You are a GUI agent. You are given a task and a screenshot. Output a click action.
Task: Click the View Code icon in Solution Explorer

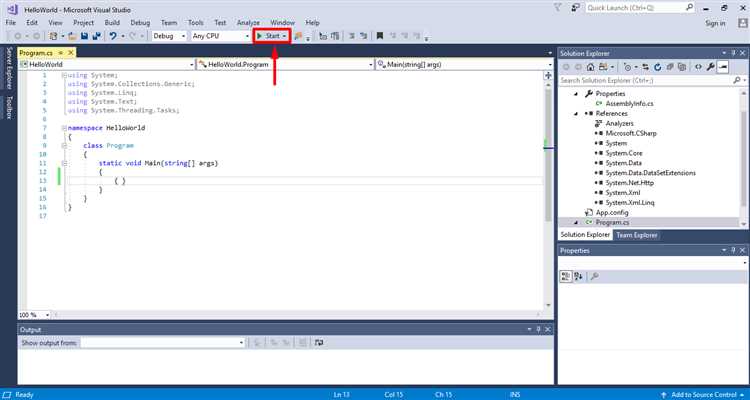click(x=698, y=67)
